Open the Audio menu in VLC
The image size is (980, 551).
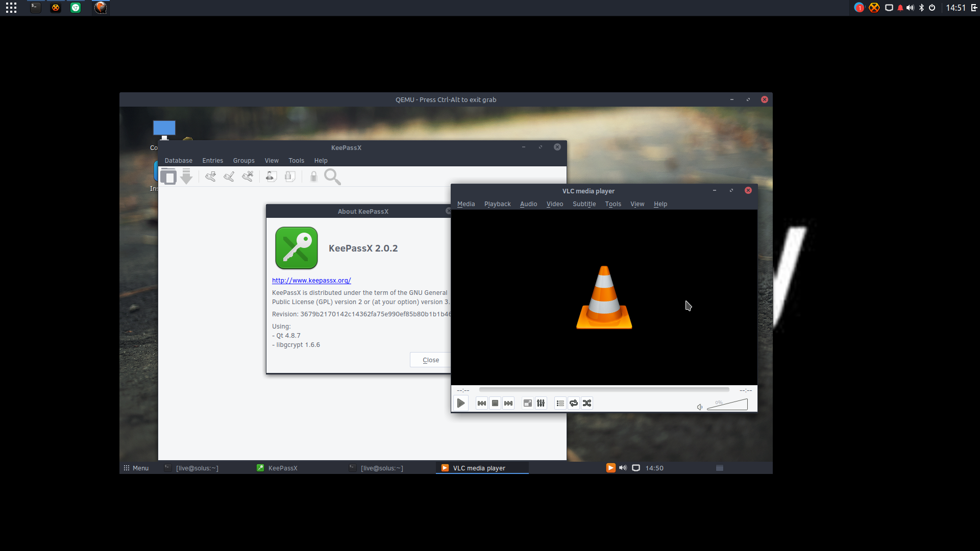click(528, 204)
